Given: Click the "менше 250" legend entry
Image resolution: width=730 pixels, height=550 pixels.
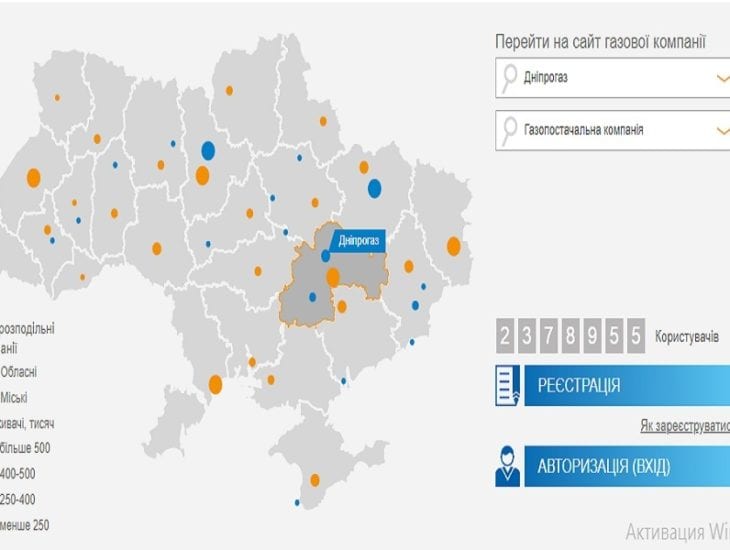Looking at the screenshot, I should point(25,525).
